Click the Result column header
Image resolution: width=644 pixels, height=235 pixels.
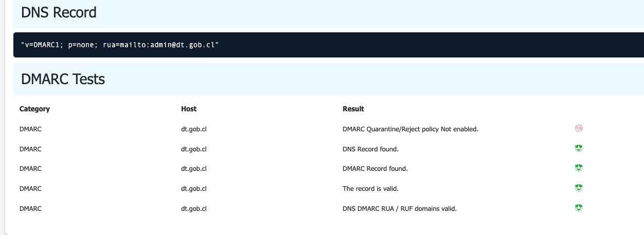[x=353, y=109]
